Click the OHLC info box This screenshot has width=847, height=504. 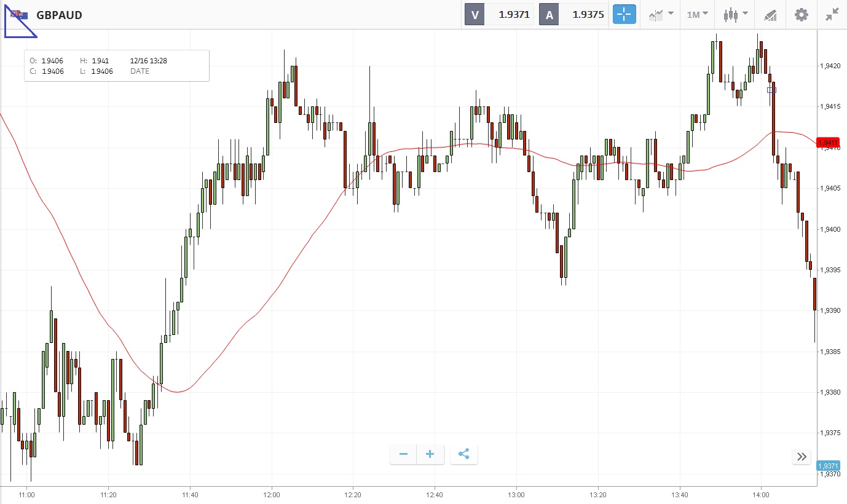pyautogui.click(x=117, y=66)
